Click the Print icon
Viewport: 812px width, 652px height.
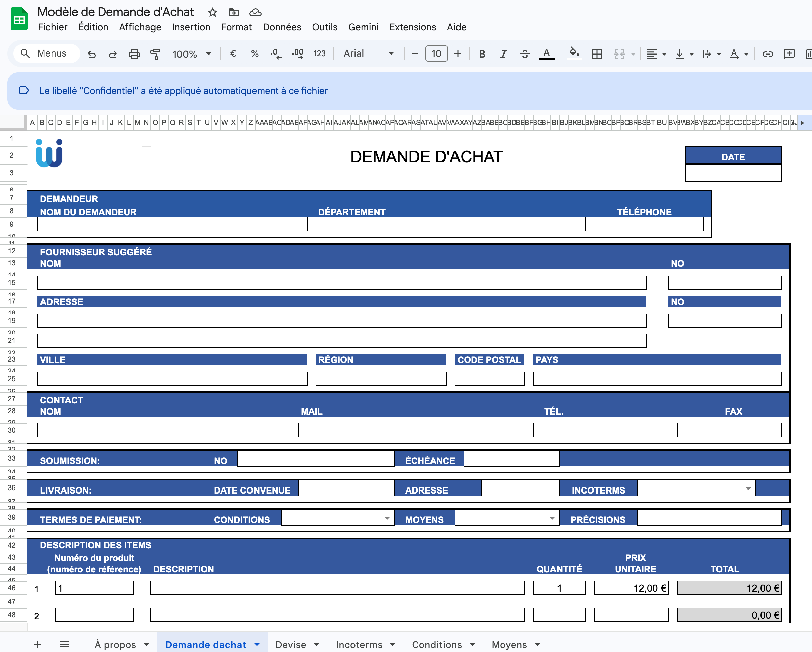click(134, 54)
